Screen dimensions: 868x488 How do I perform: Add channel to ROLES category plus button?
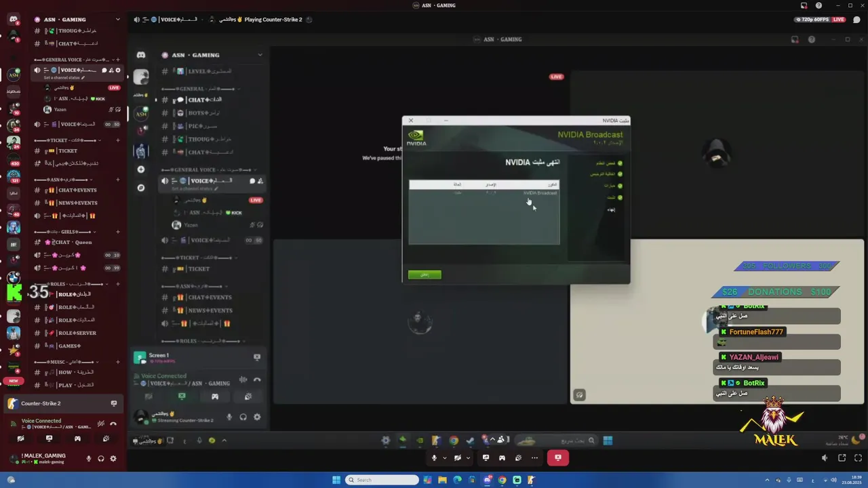click(x=118, y=284)
